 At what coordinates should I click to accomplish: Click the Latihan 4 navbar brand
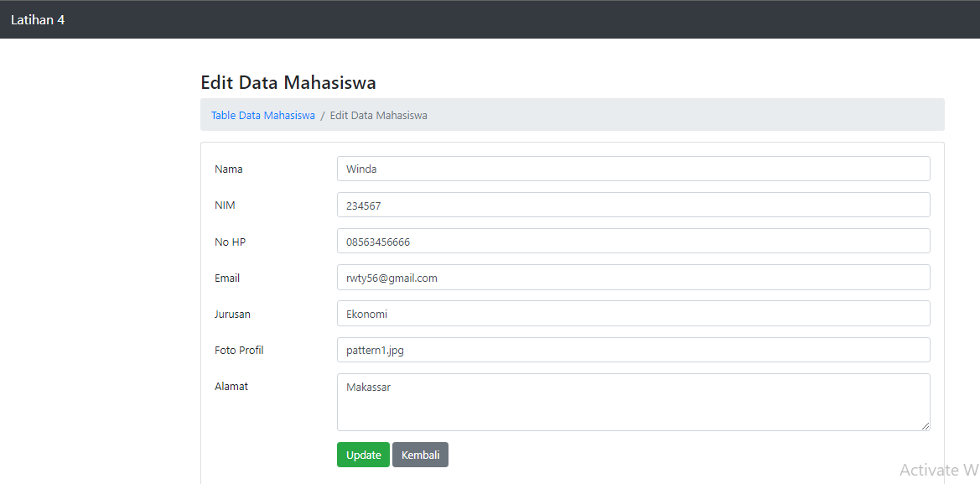(38, 18)
